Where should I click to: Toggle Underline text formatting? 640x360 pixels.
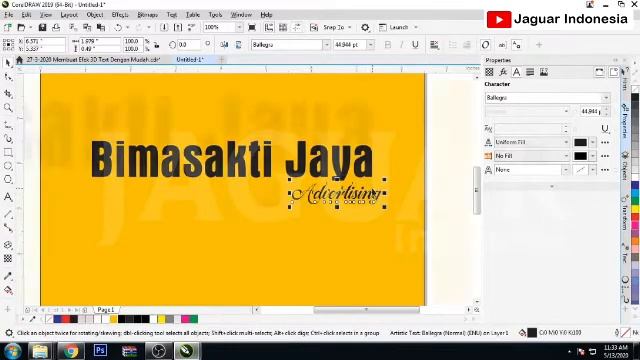click(415, 45)
